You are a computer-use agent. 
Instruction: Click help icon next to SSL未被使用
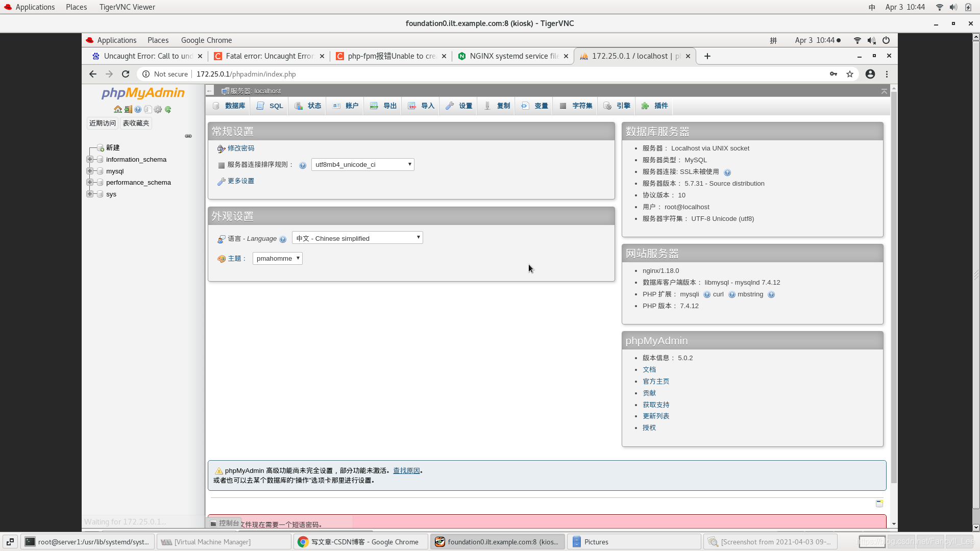tap(727, 172)
